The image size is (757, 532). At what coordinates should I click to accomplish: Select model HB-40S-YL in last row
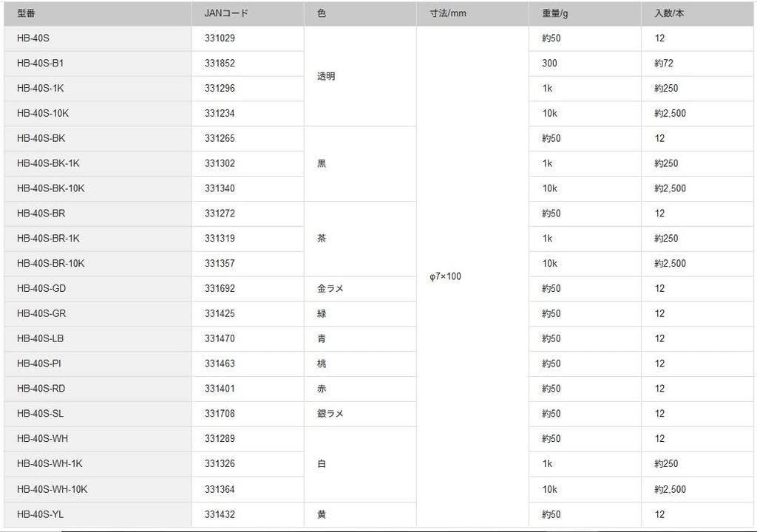(98, 514)
